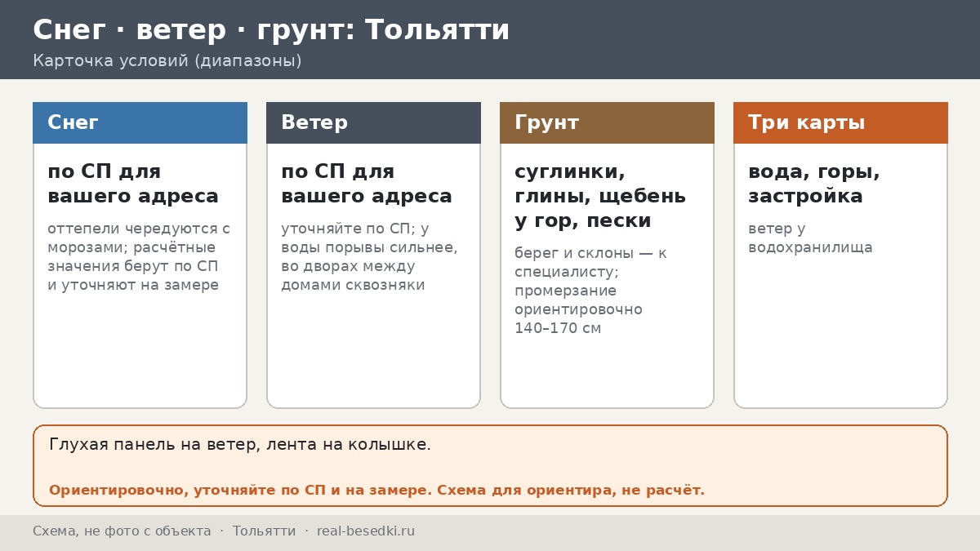The width and height of the screenshot is (980, 551).
Task: Click footer text 'Схема, не фото с объекта'
Action: pos(122,531)
